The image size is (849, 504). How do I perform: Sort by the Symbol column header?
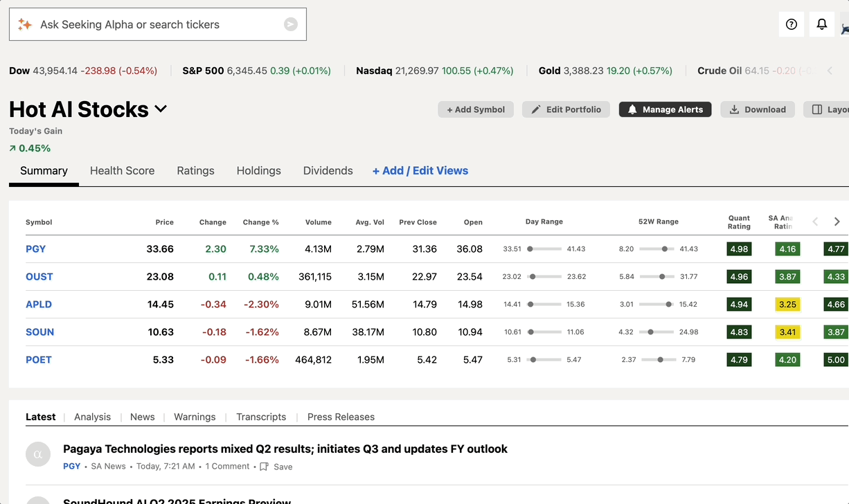tap(39, 222)
